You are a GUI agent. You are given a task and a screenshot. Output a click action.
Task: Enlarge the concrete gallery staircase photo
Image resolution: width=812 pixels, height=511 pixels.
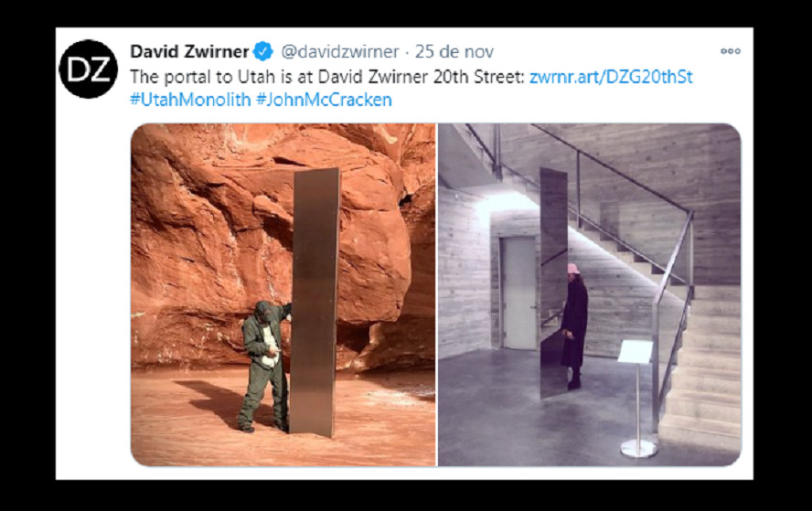(x=590, y=294)
